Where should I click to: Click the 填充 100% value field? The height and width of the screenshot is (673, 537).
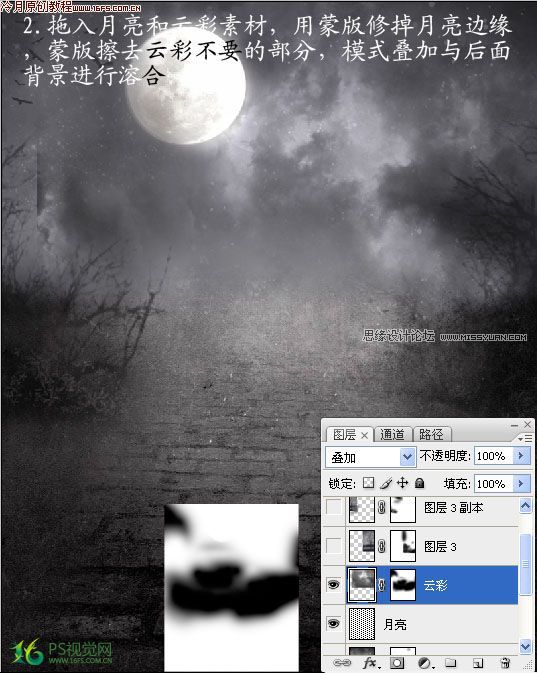coord(494,484)
